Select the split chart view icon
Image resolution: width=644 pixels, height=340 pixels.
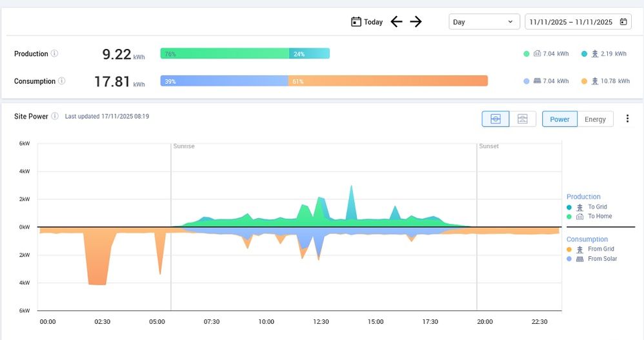tap(523, 119)
